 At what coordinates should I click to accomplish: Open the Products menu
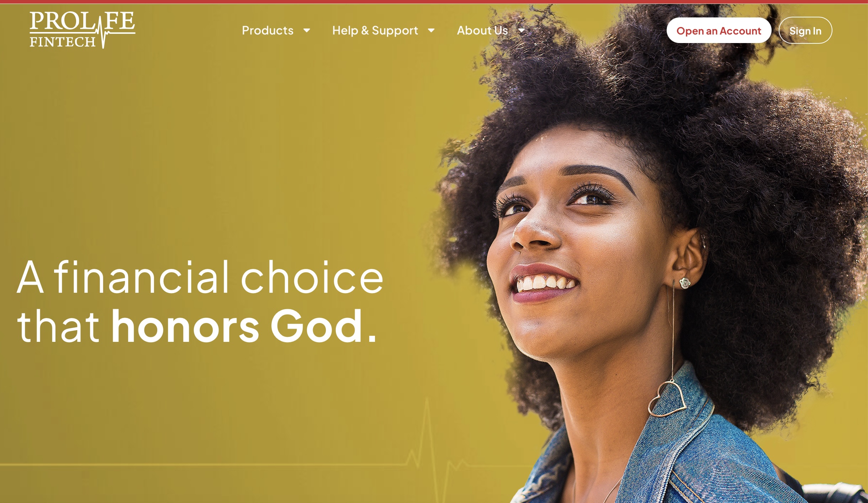click(268, 31)
